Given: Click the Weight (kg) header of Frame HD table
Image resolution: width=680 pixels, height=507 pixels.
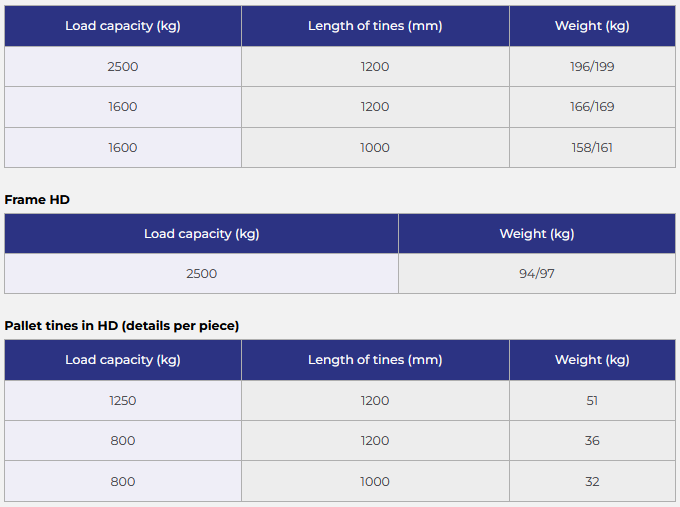Looking at the screenshot, I should click(x=537, y=234).
